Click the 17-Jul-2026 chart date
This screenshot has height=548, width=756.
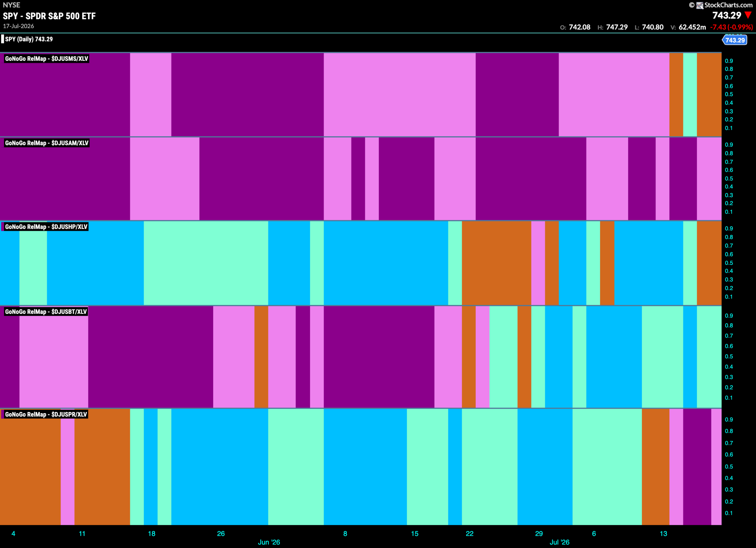click(18, 26)
